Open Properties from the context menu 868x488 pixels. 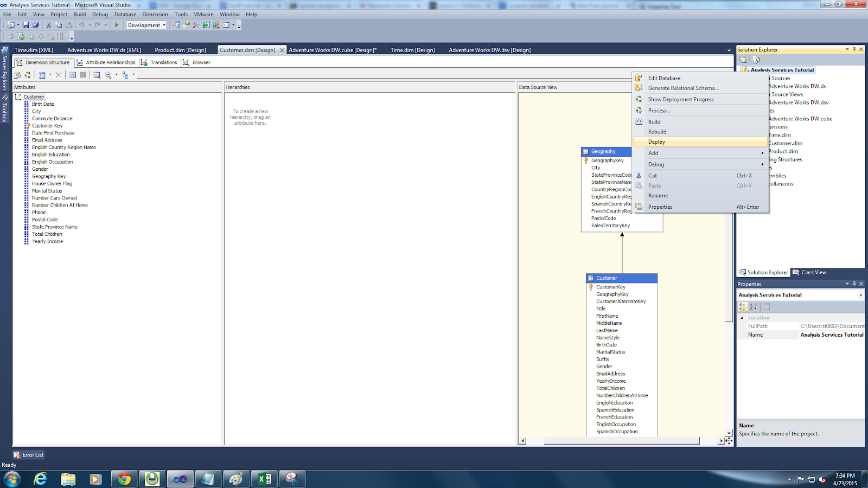tap(700, 207)
